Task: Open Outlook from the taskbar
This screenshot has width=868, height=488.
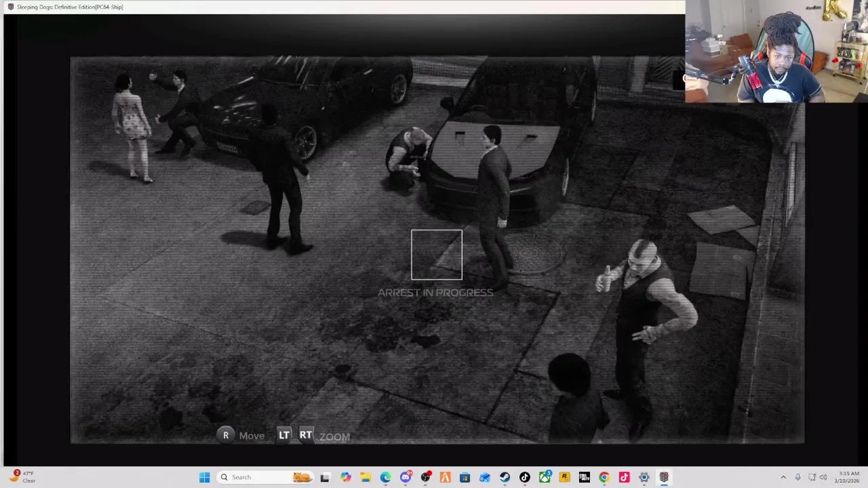Action: tap(485, 477)
